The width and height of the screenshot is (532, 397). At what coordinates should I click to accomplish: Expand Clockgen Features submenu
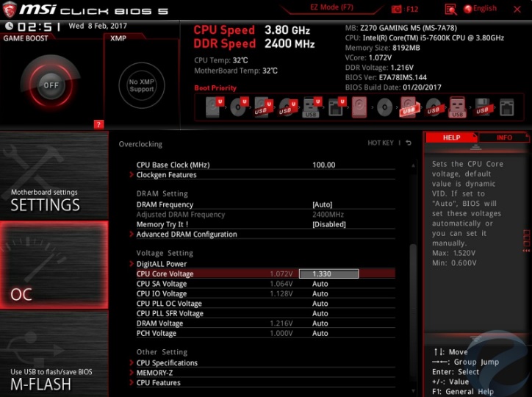(x=166, y=175)
